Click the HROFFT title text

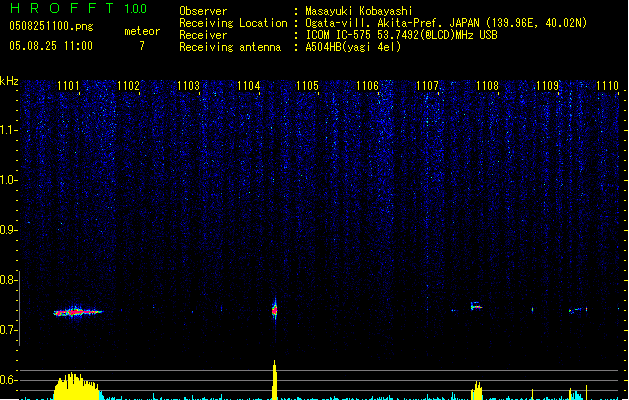coord(62,8)
